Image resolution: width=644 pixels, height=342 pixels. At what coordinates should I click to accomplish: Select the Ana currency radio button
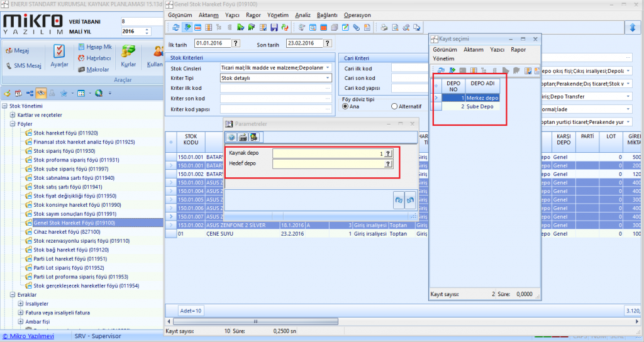(x=345, y=107)
